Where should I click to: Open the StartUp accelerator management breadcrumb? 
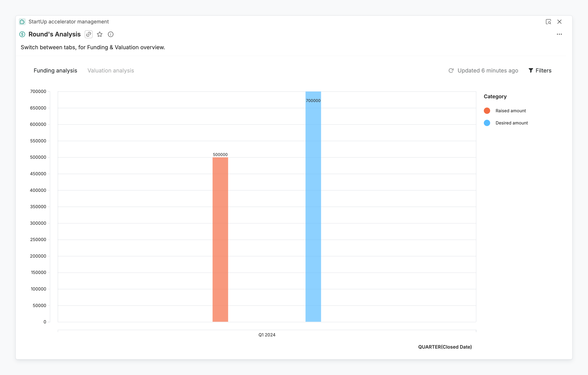pyautogui.click(x=69, y=22)
